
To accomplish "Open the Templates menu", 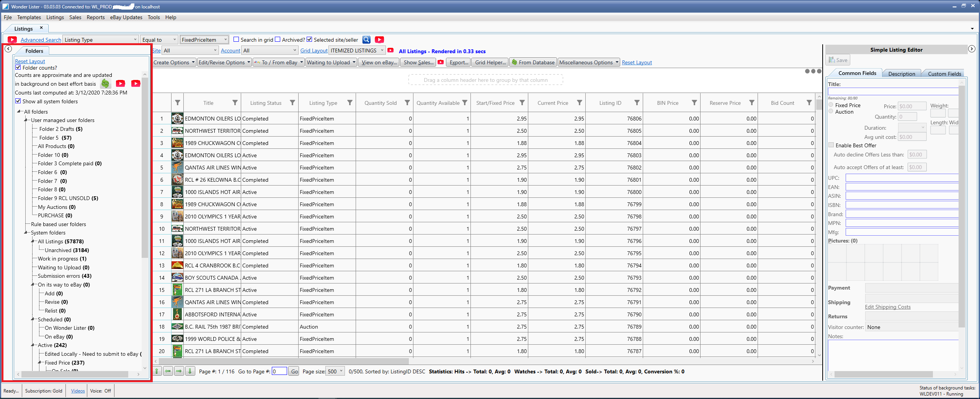I will click(29, 17).
